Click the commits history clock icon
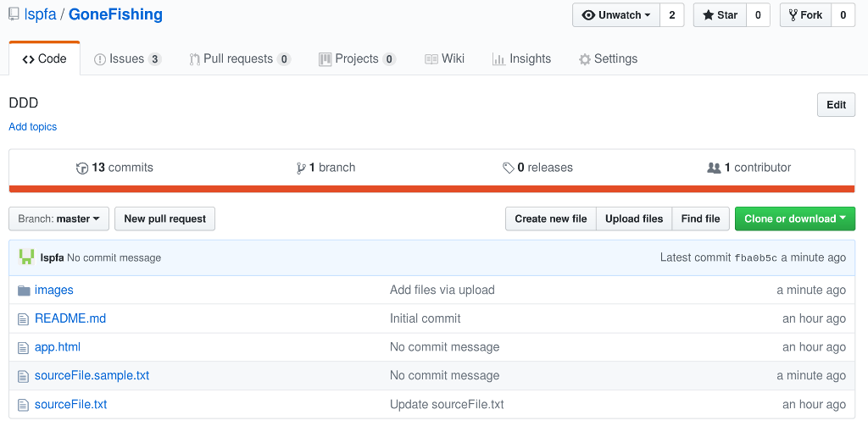The image size is (868, 426). click(x=82, y=168)
